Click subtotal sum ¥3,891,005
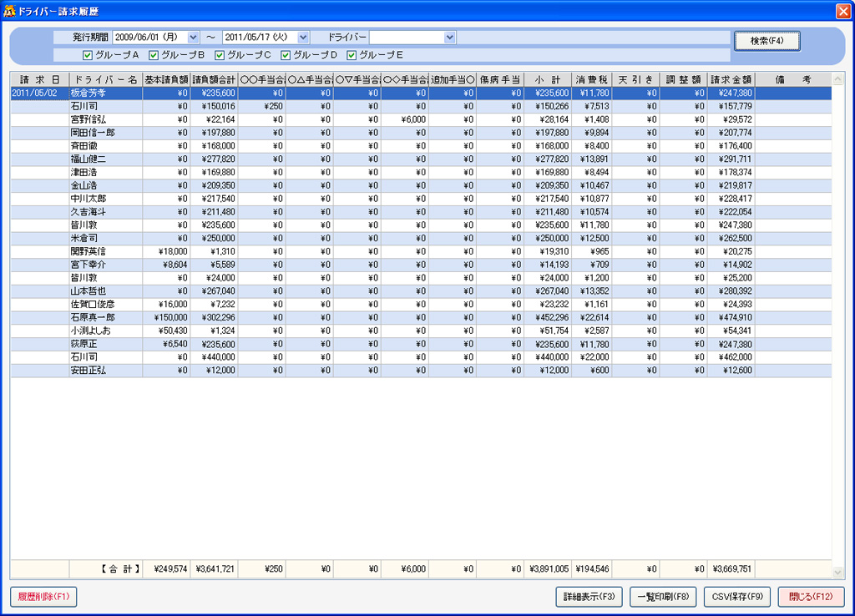The width and height of the screenshot is (855, 616). point(548,569)
